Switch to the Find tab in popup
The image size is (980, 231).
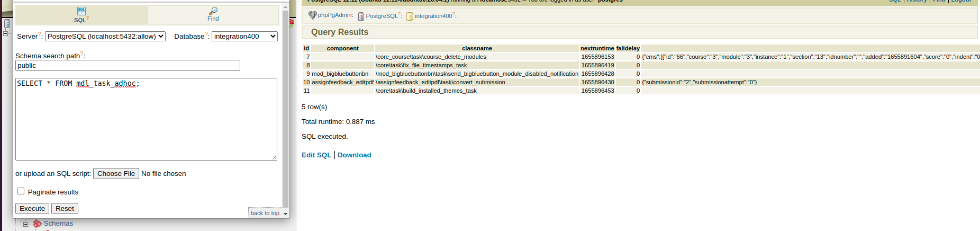click(x=213, y=15)
